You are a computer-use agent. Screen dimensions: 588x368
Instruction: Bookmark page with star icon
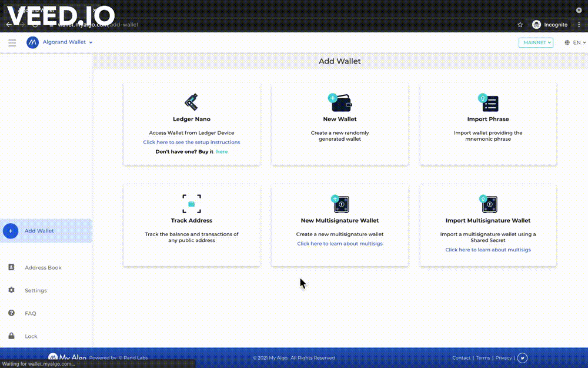click(520, 25)
